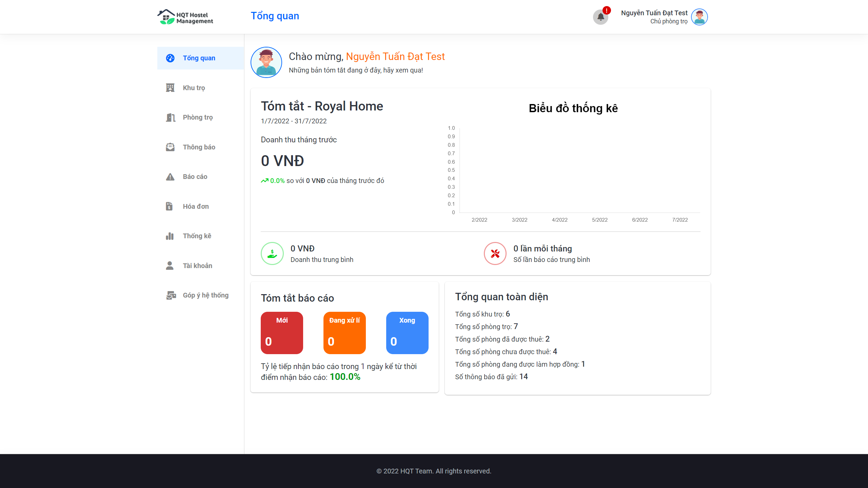This screenshot has height=488, width=868.
Task: Click the blue Xong report card
Action: (407, 333)
